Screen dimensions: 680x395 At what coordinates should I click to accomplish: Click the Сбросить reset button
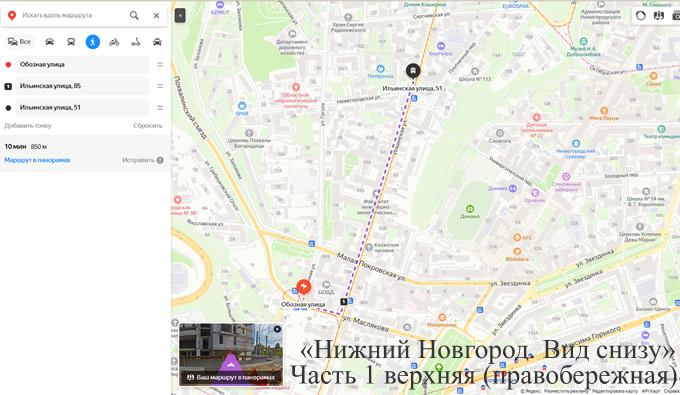[x=148, y=126]
